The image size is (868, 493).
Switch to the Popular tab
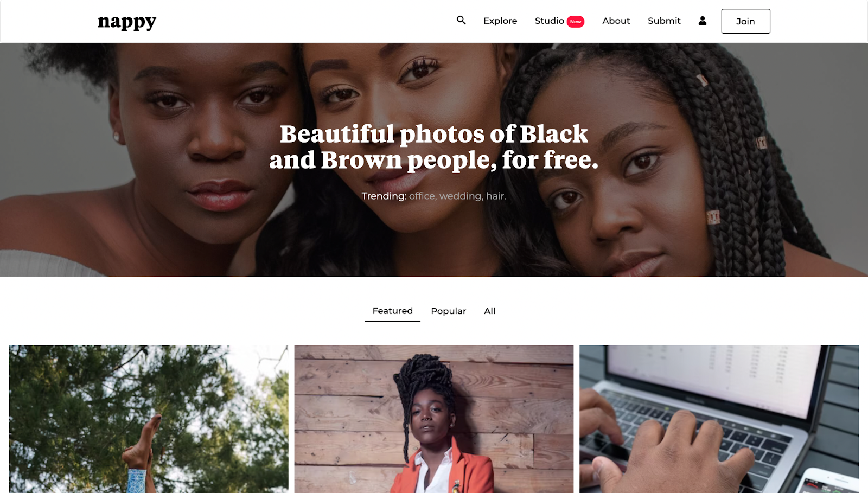(x=448, y=311)
